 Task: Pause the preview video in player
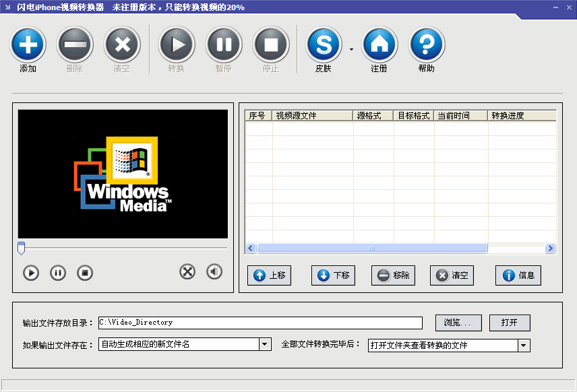[x=58, y=273]
